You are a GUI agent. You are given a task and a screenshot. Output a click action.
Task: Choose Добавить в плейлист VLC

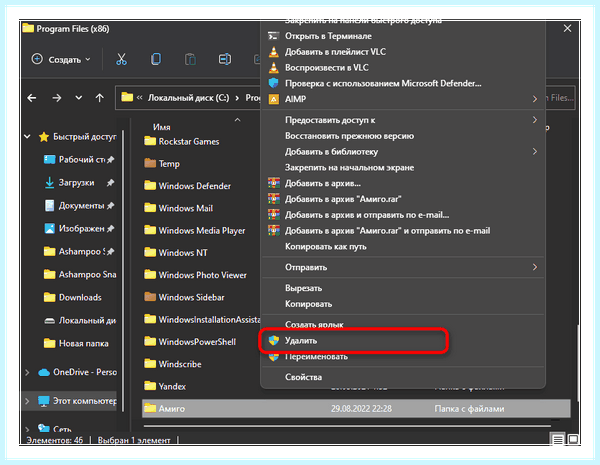point(403,52)
